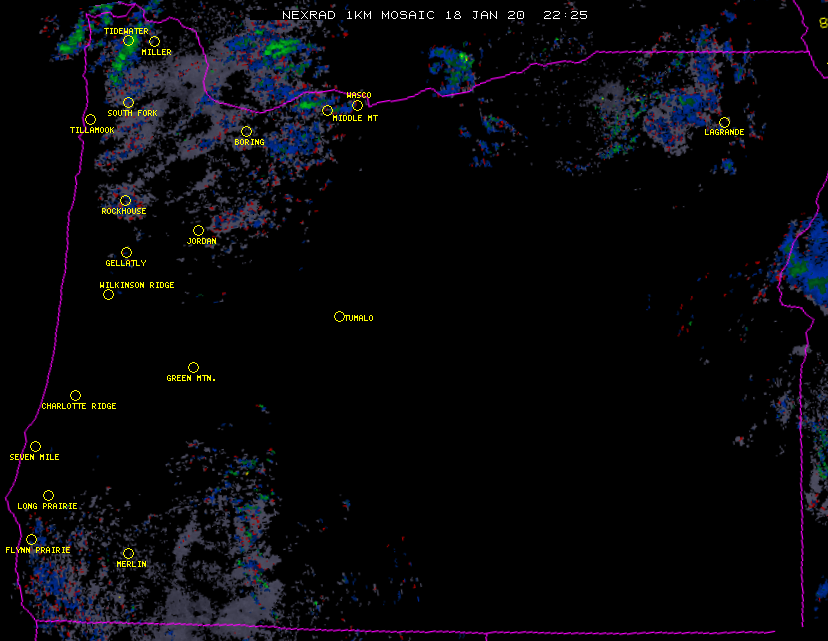
Task: Click the Boring station circle marker
Action: coord(246,132)
